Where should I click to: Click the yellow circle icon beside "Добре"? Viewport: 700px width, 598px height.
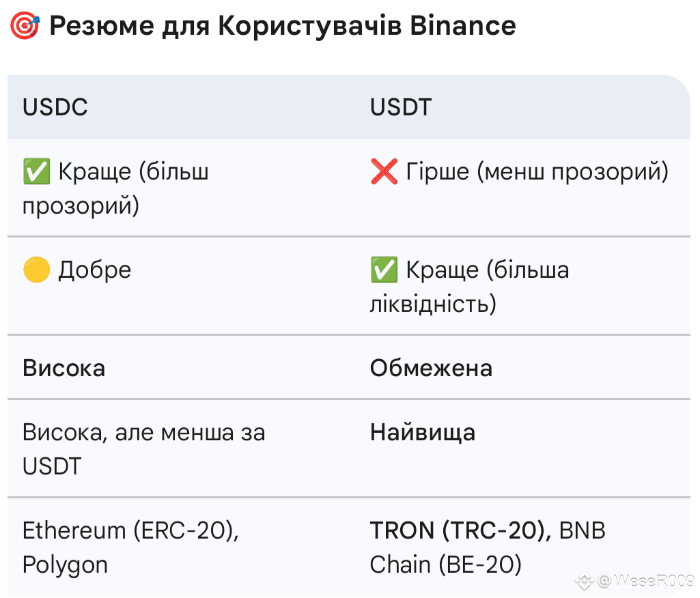(x=36, y=270)
